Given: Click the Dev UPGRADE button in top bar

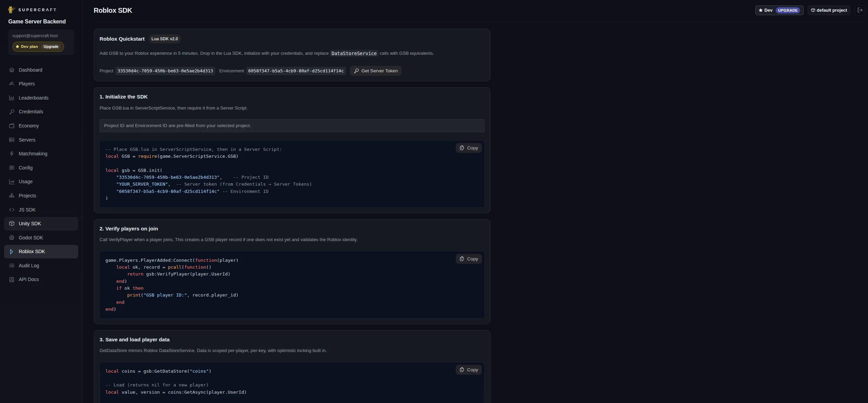Looking at the screenshot, I should point(779,10).
